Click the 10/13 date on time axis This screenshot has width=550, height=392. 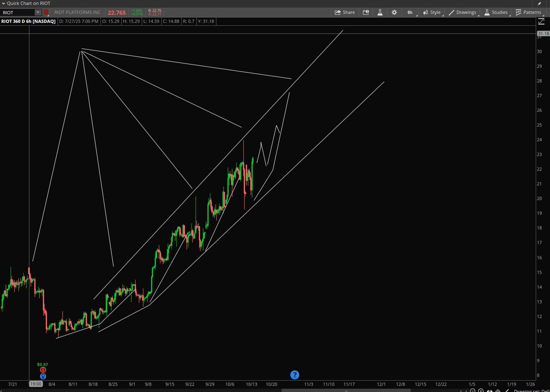tap(251, 384)
